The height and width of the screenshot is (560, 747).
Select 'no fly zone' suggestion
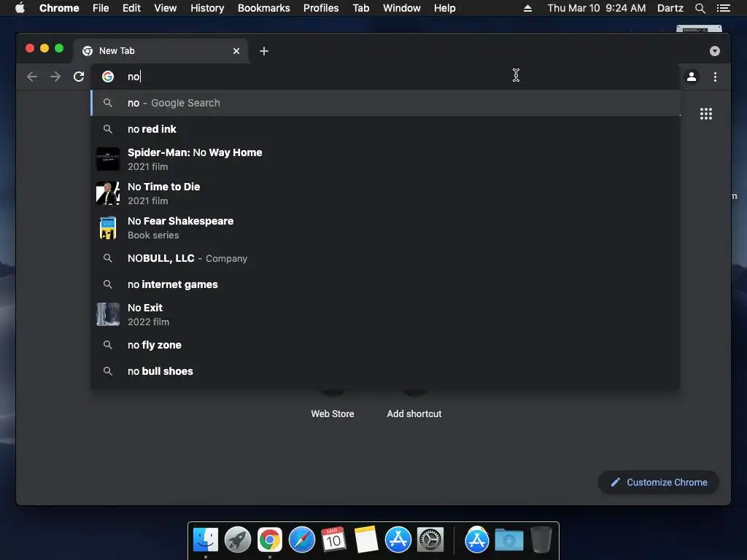click(385, 345)
